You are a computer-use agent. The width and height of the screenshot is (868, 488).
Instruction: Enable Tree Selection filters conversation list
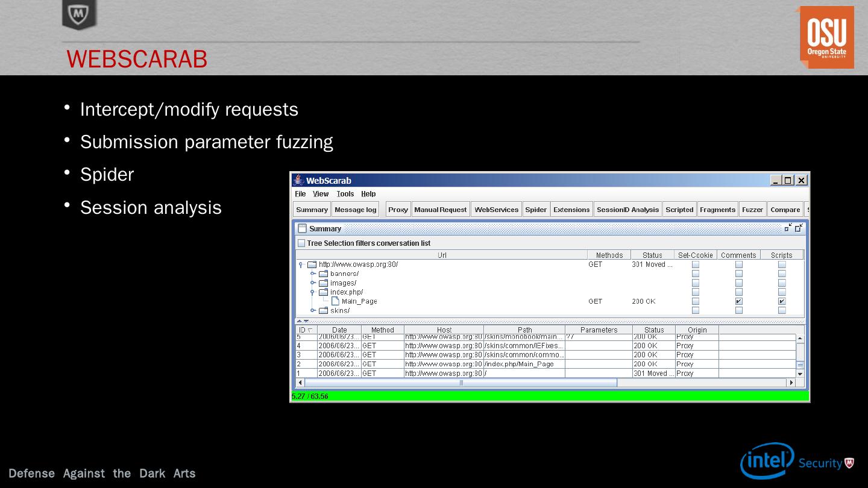pyautogui.click(x=301, y=243)
